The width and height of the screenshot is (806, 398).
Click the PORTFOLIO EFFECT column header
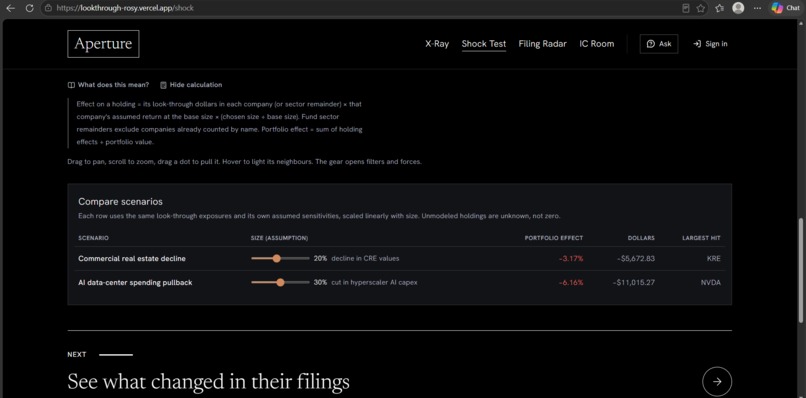tap(554, 238)
